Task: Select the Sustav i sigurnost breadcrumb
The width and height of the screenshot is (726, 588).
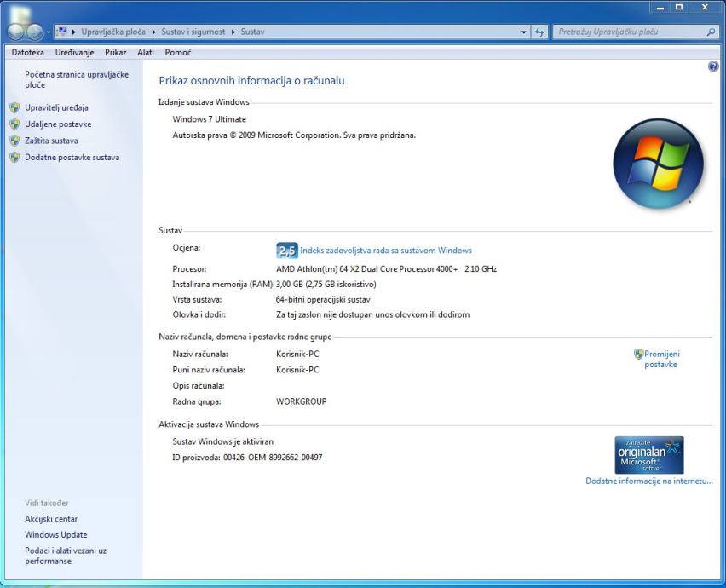Action: (193, 32)
